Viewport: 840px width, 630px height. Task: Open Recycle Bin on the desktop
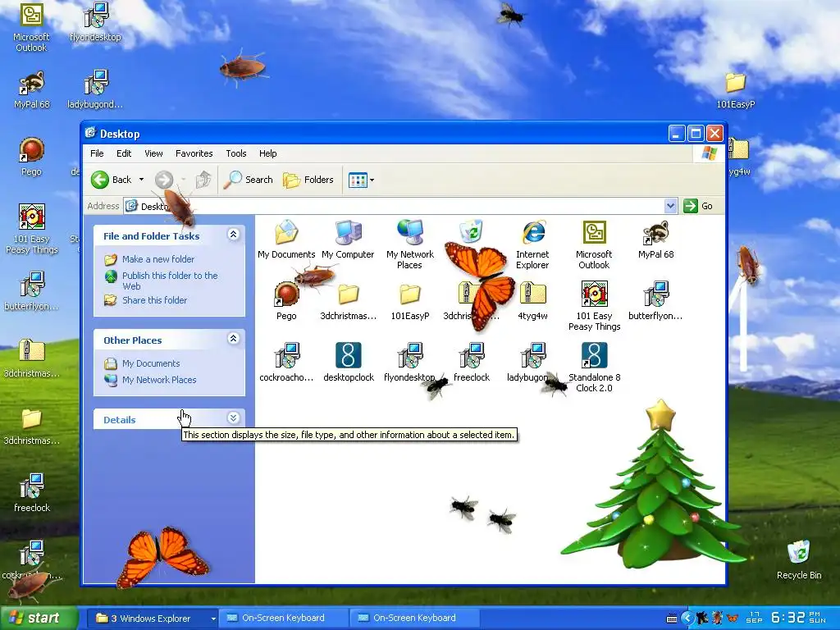pos(799,559)
